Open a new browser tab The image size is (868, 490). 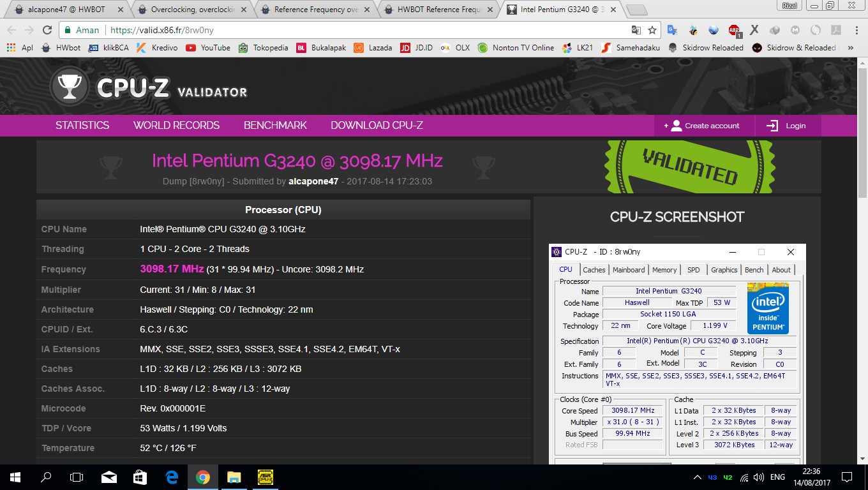pyautogui.click(x=636, y=10)
